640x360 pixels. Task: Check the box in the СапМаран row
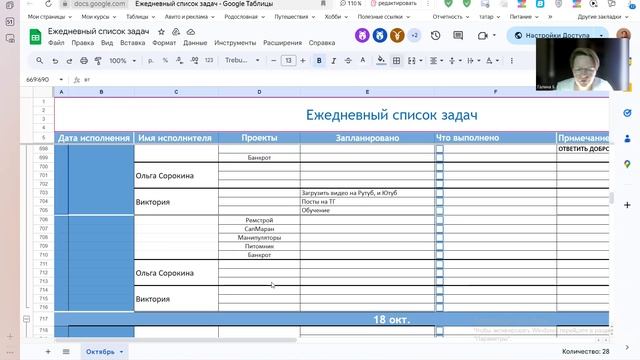pyautogui.click(x=440, y=229)
